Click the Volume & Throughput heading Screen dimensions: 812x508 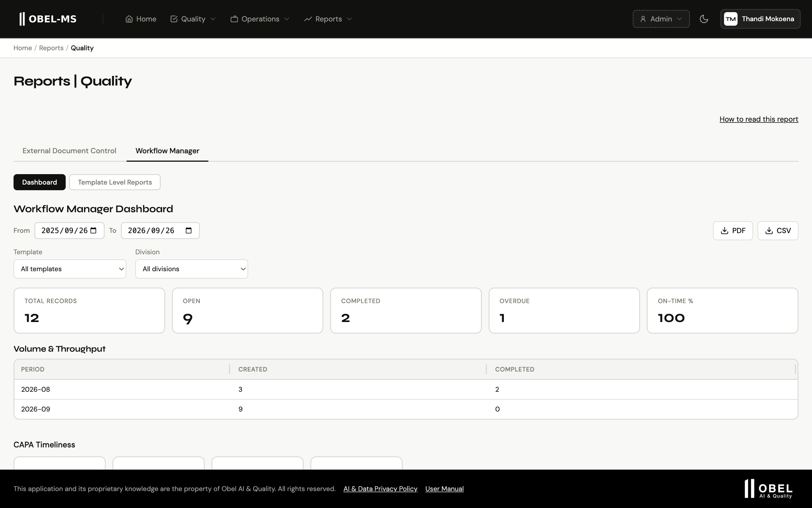coord(59,349)
